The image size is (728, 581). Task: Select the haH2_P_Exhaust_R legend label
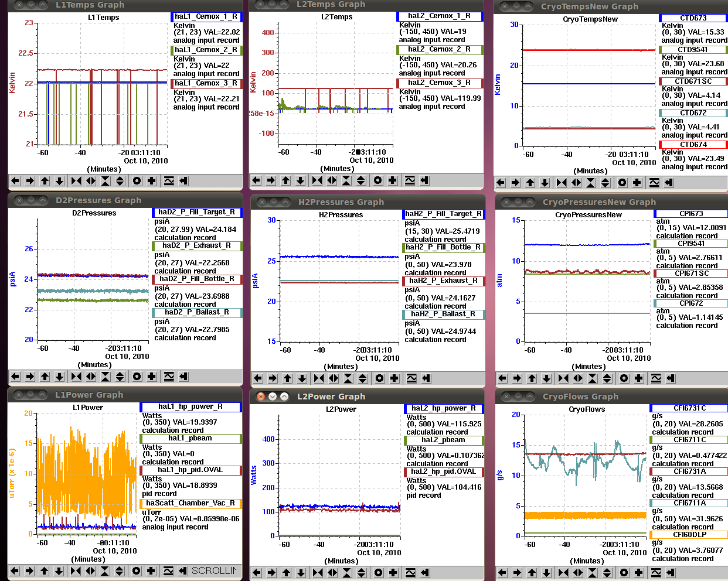pyautogui.click(x=443, y=281)
